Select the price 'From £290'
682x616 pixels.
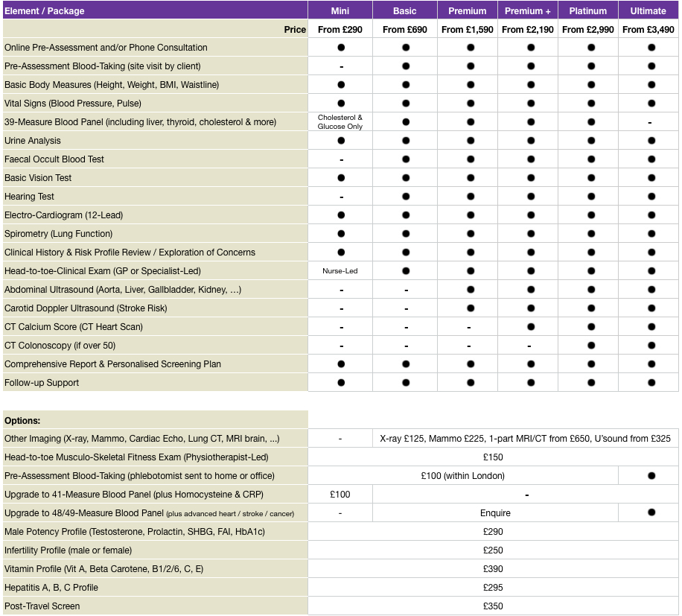pyautogui.click(x=340, y=30)
